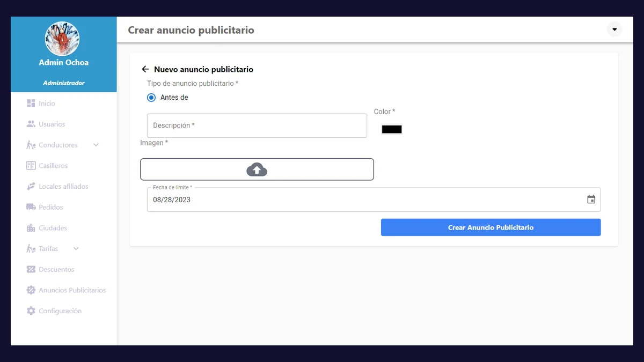Viewport: 644px width, 362px height.
Task: Click the Admin Ochoa avatar picture
Action: [62, 39]
